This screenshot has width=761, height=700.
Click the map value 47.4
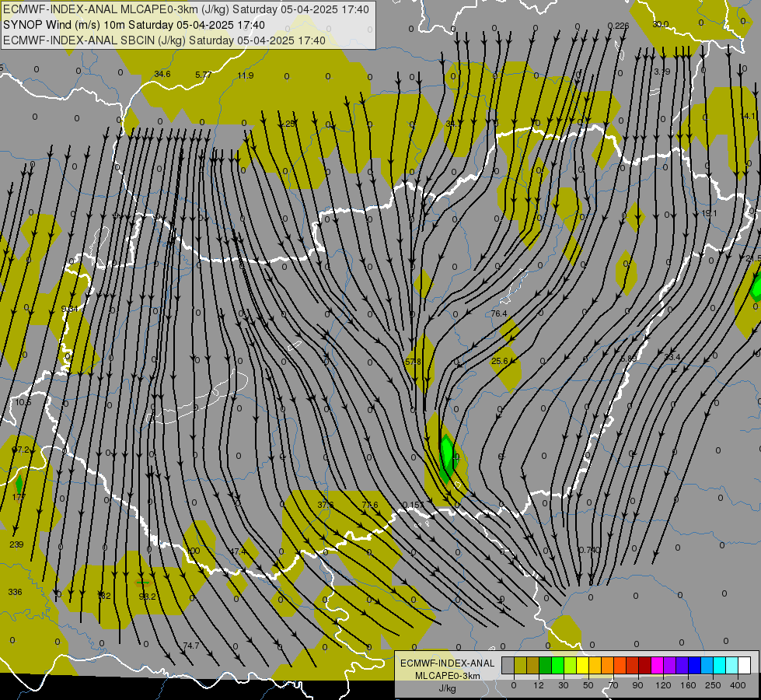[238, 551]
